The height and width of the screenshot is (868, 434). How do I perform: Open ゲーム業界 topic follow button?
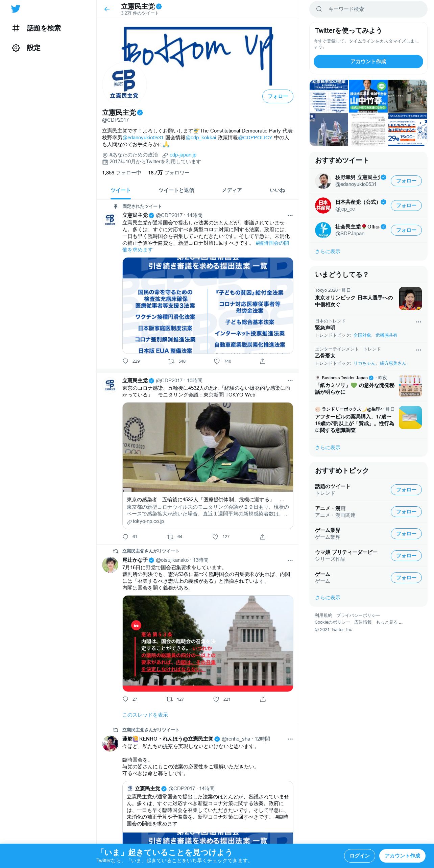click(406, 534)
